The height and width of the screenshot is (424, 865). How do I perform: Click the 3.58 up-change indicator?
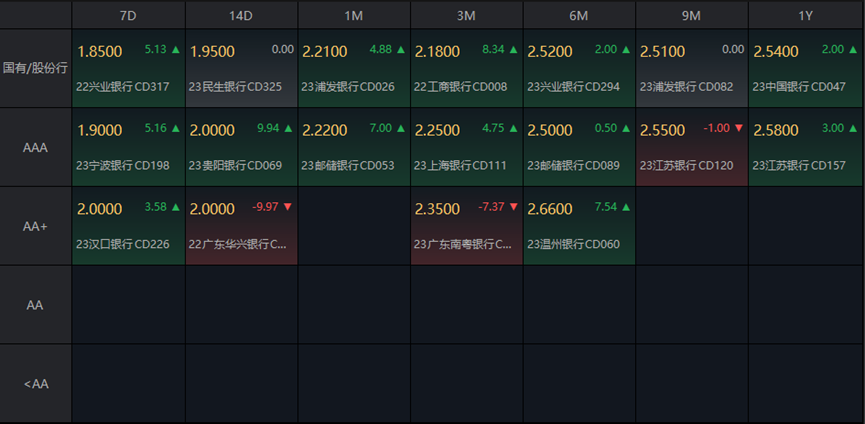pyautogui.click(x=162, y=207)
